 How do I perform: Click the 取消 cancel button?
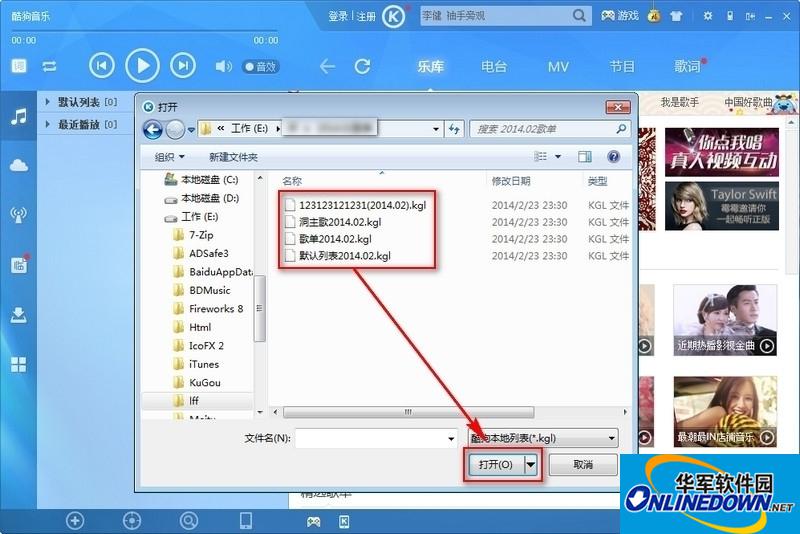tap(583, 465)
